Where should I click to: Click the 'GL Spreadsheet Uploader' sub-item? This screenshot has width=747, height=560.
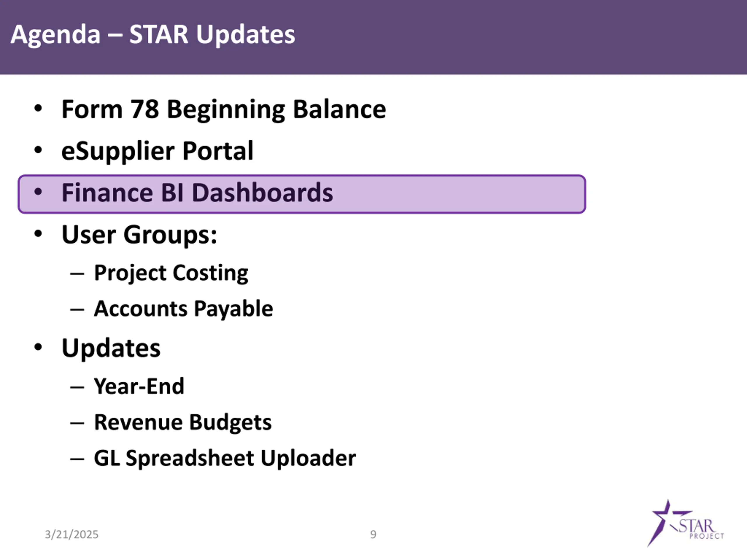225,459
